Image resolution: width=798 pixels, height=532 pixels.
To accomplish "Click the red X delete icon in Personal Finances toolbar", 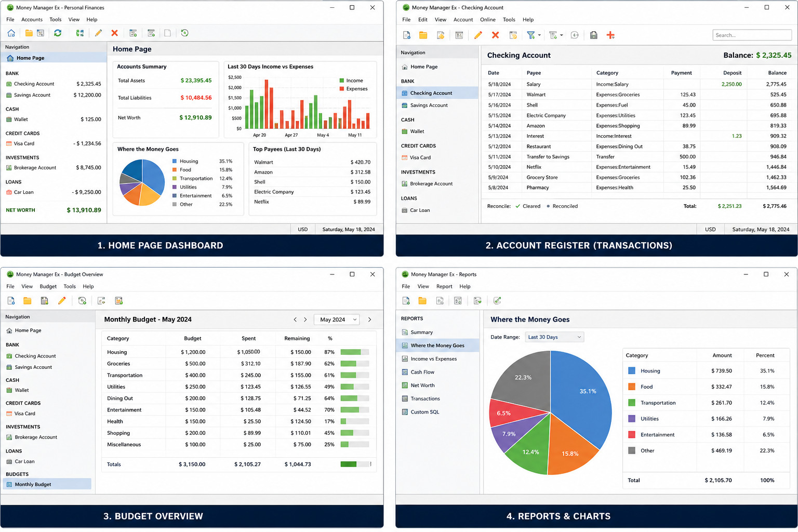I will 114,33.
